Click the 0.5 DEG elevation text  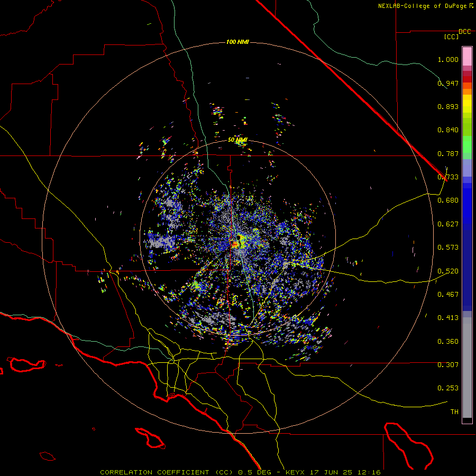(255, 472)
